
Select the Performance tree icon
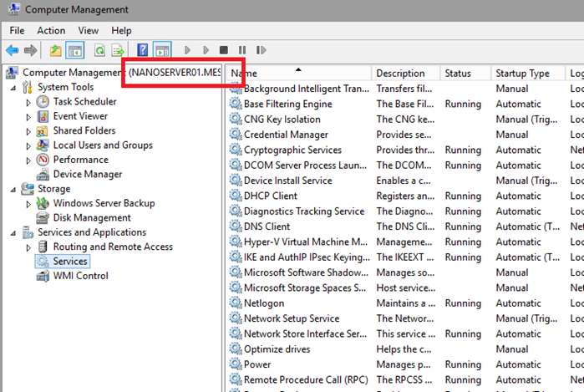click(43, 160)
